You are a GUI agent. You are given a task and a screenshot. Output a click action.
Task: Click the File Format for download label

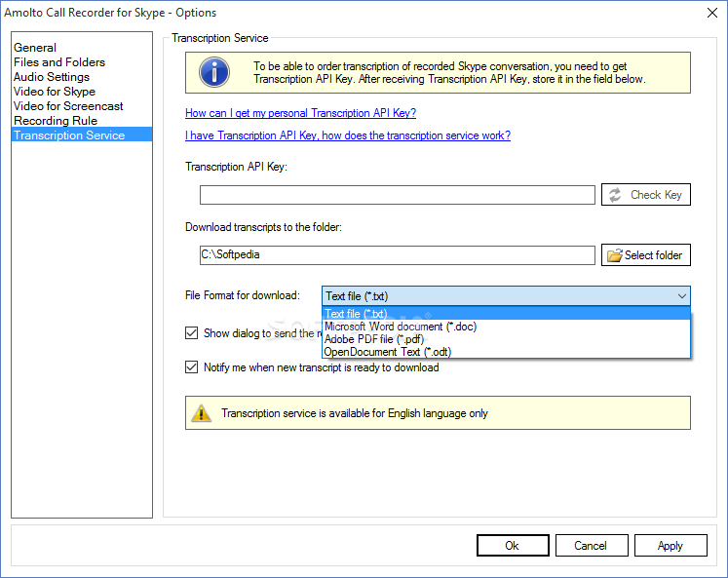243,295
